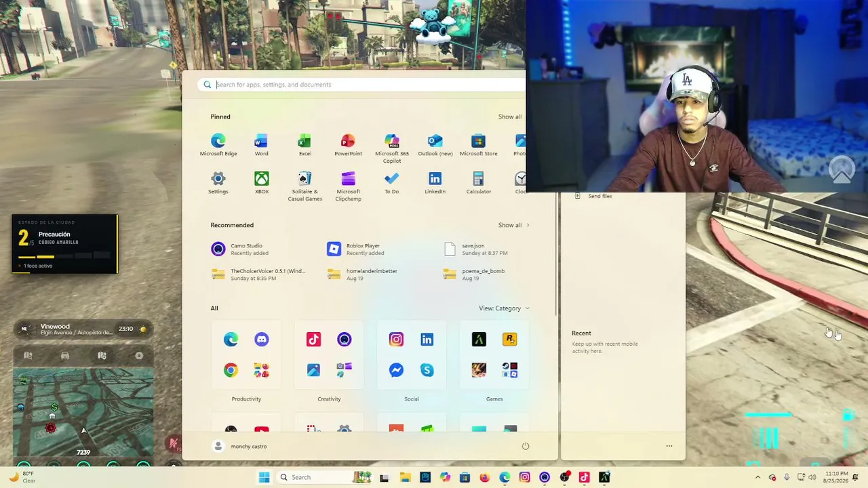This screenshot has width=868, height=488.
Task: Open the monchy castro user account menu
Action: click(240, 446)
